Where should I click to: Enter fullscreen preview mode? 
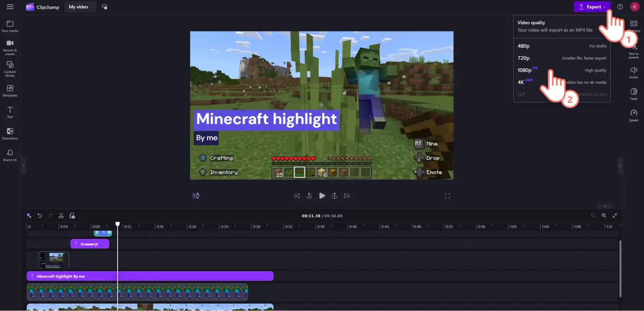447,196
